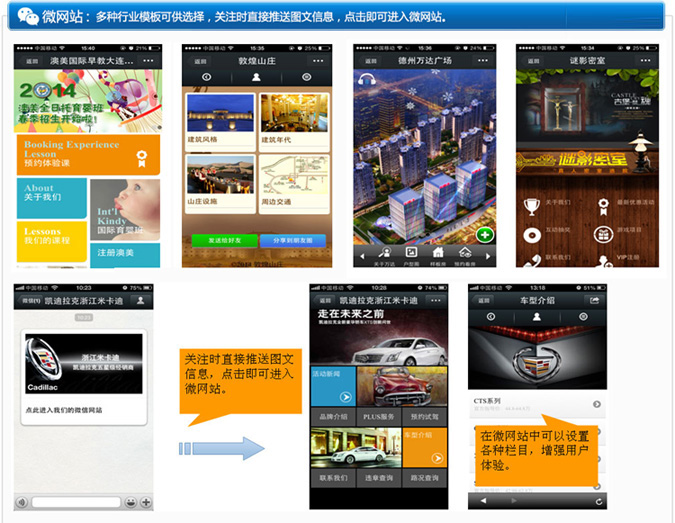Viewport: 675px width, 523px height.
Task: Click the VIP注册 icon on 谜影密室 screen
Action: click(604, 261)
